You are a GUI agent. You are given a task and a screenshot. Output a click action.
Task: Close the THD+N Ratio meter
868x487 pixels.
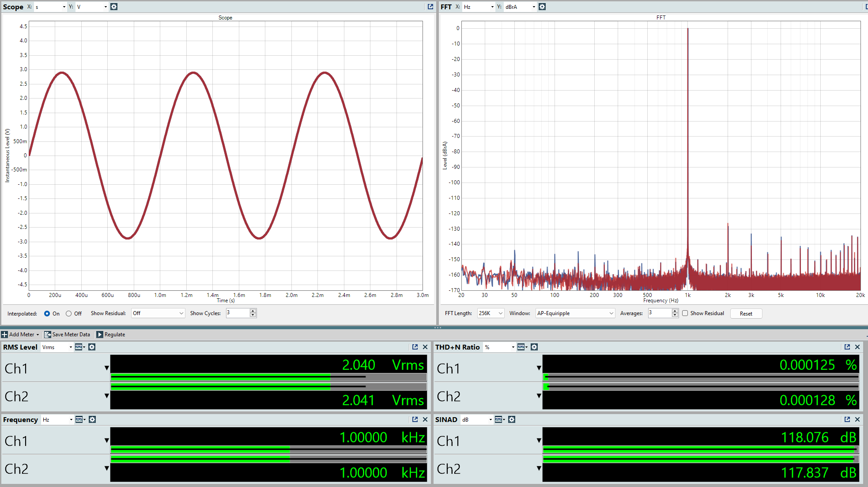click(x=857, y=347)
